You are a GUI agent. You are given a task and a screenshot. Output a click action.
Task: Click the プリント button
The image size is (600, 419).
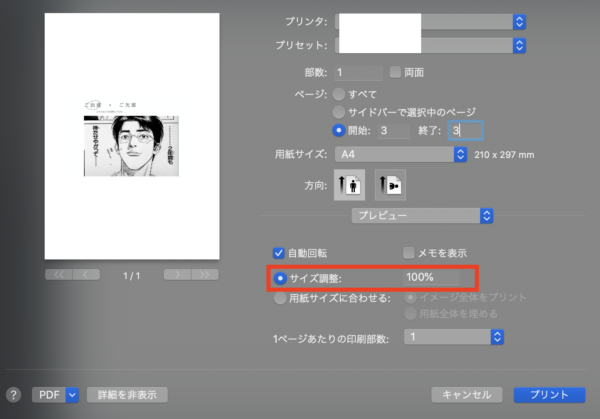pyautogui.click(x=549, y=395)
